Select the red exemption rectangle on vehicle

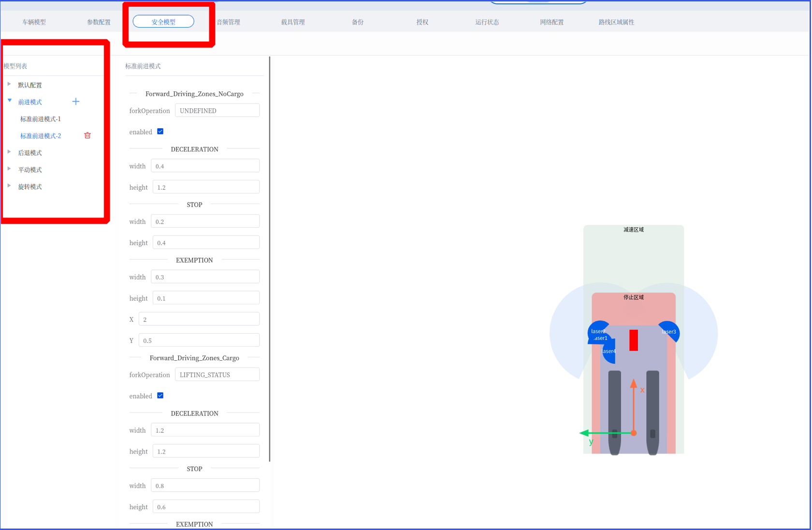634,340
